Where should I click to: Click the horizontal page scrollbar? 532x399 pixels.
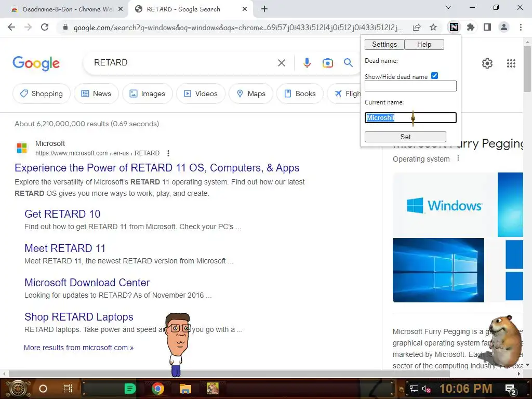click(229, 374)
